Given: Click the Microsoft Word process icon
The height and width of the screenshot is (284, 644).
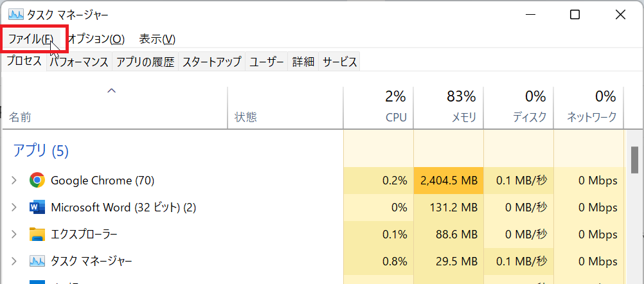Looking at the screenshot, I should tap(37, 208).
